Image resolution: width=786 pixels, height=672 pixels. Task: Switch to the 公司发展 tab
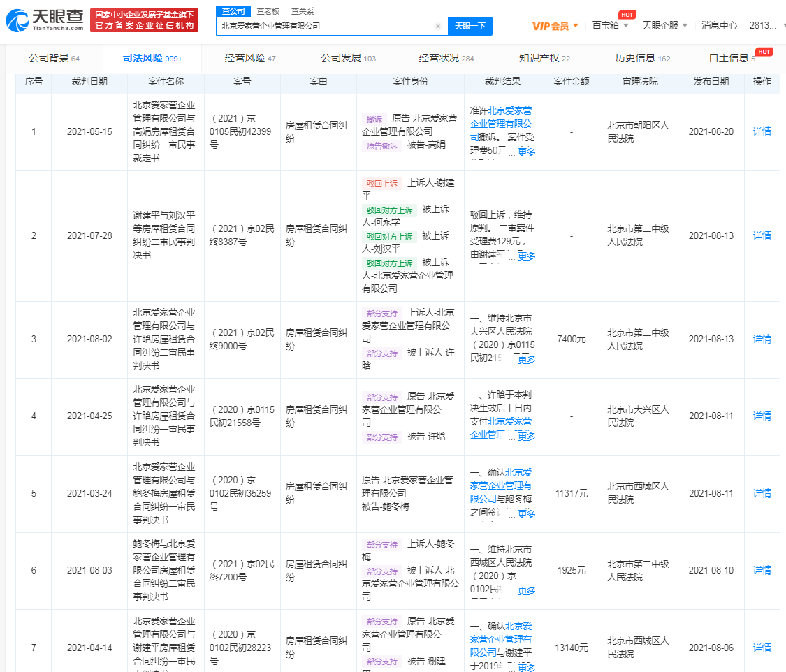click(349, 58)
